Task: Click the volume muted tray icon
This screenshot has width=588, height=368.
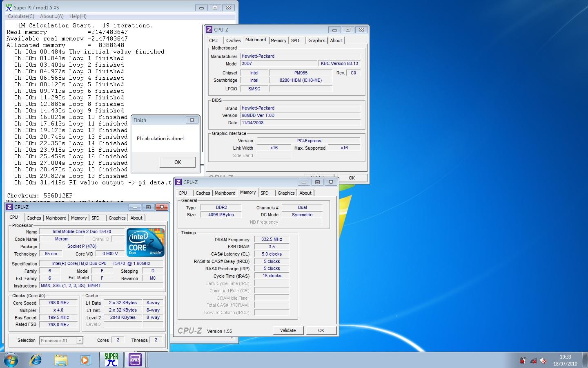Action: (x=543, y=360)
